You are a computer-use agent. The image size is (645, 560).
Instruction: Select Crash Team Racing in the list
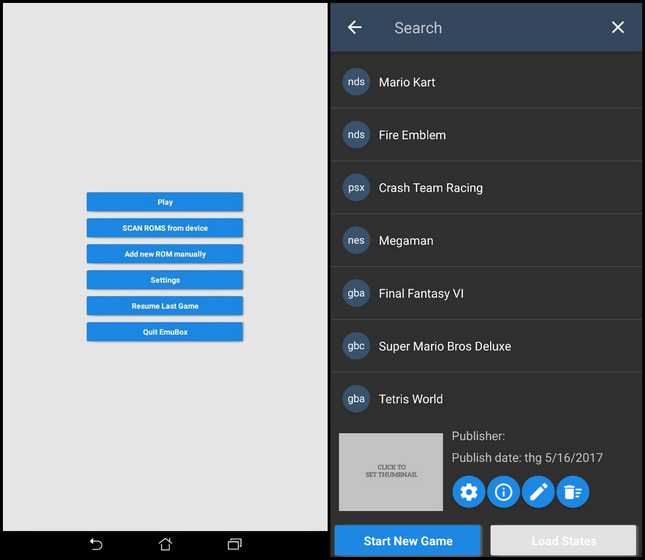coord(486,187)
